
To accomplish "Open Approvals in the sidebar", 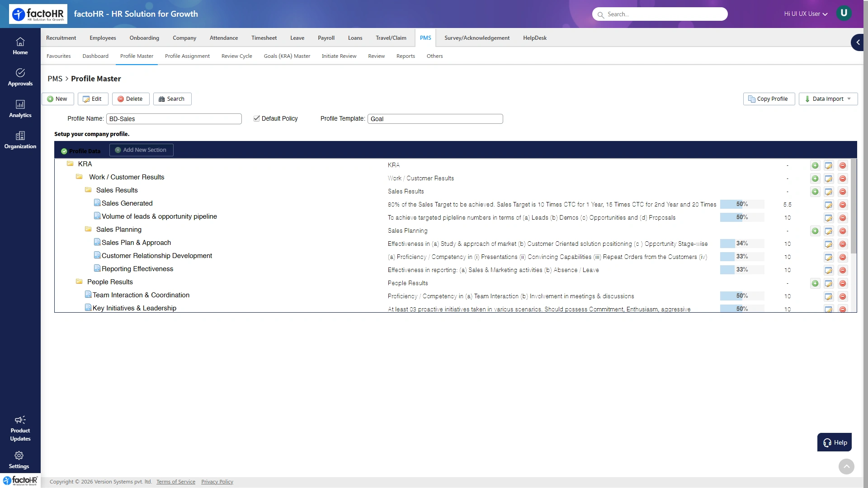I will 20,77.
